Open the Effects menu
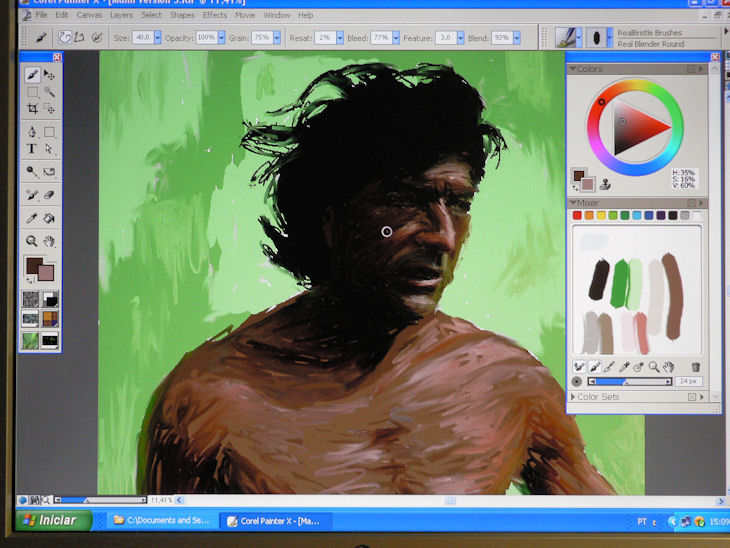 click(x=214, y=15)
